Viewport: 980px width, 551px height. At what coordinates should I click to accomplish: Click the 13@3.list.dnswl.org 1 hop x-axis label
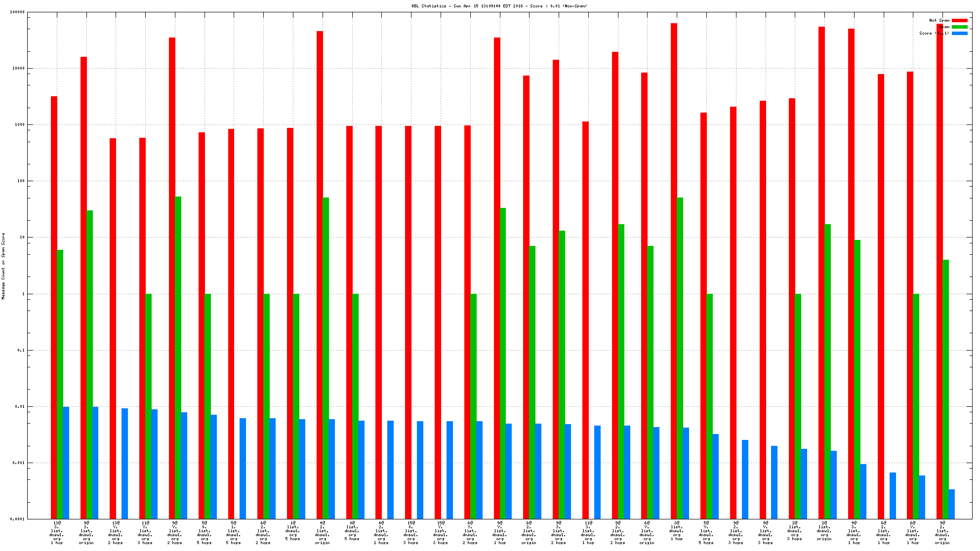(57, 532)
